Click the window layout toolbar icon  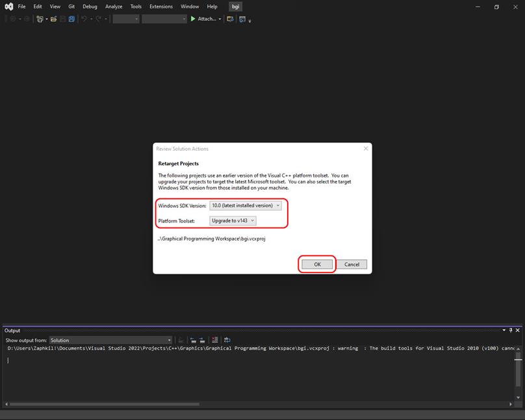click(242, 19)
